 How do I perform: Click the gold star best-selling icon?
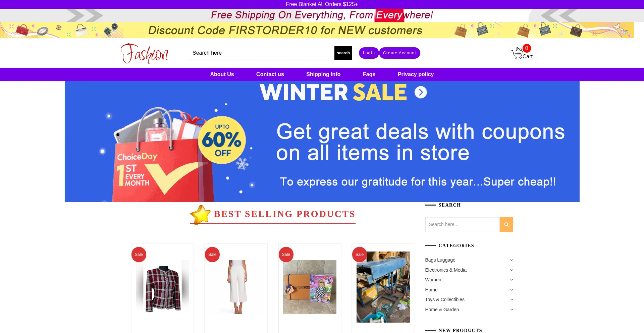200,215
